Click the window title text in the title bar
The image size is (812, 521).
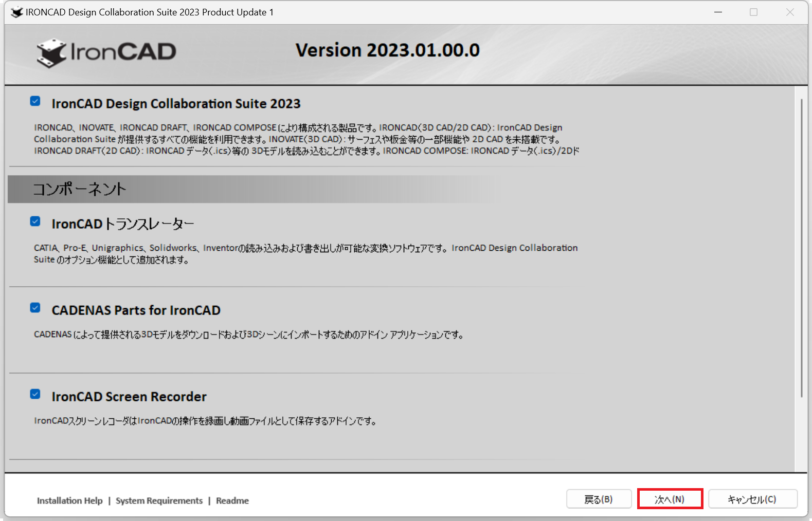coord(149,12)
